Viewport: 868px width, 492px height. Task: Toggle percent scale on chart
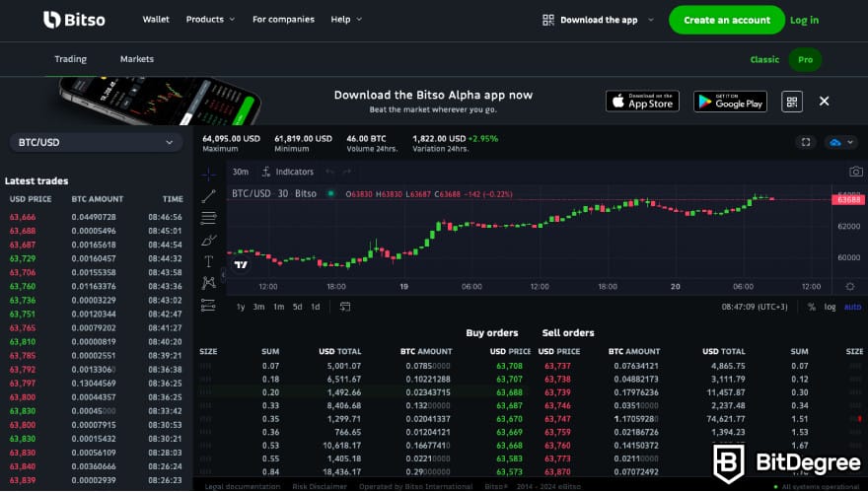click(x=812, y=307)
